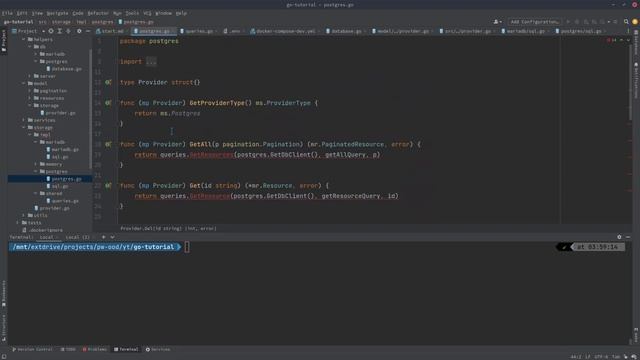Open recent editor tabs menu with three-dot icon
Screen dimensions: 640x360
[x=628, y=31]
